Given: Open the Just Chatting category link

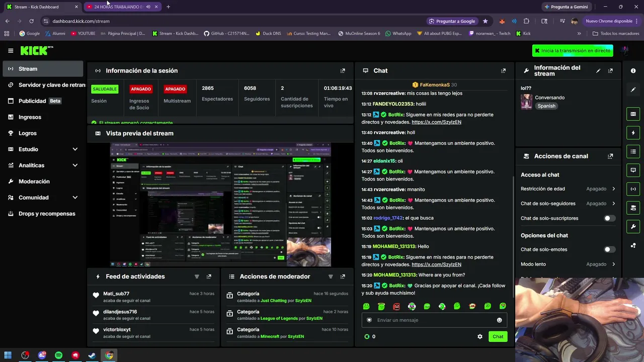Looking at the screenshot, I should (274, 301).
